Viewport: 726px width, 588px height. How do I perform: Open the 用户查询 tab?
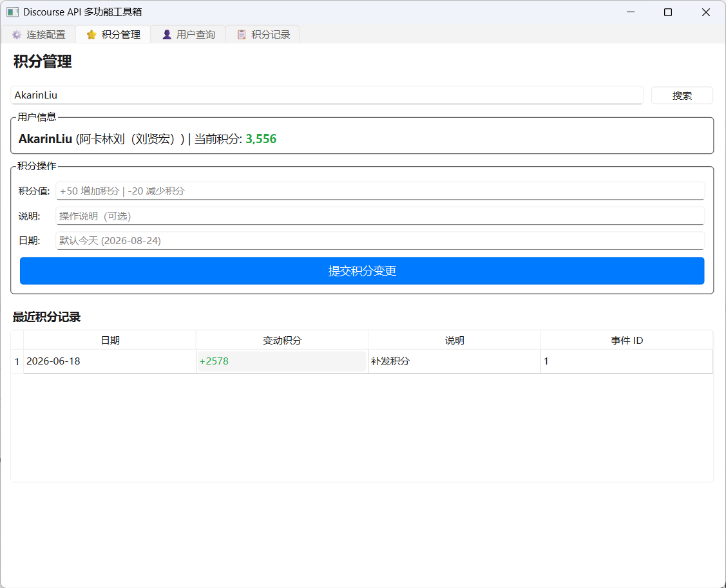click(x=188, y=35)
